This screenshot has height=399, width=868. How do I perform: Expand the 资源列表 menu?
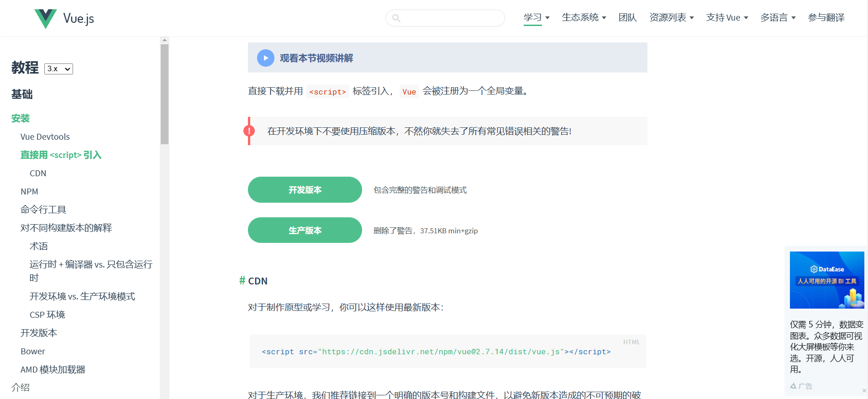[672, 18]
